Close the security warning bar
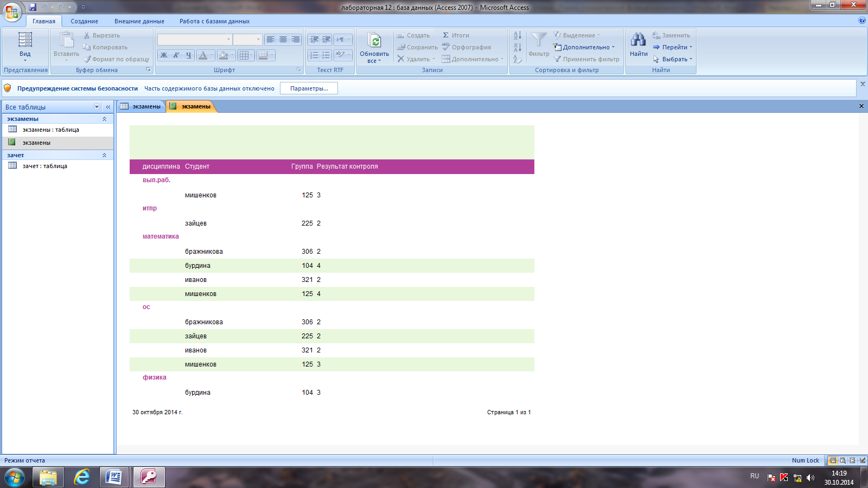868x488 pixels. point(863,84)
